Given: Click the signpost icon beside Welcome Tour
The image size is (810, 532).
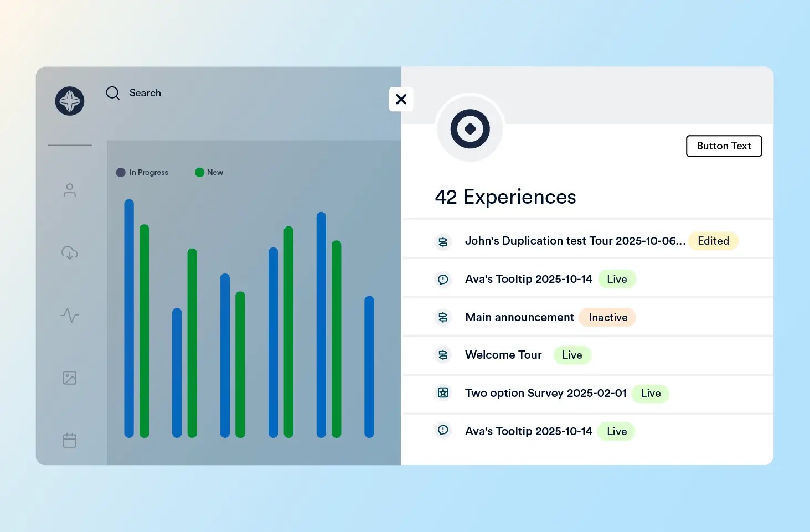Looking at the screenshot, I should pyautogui.click(x=443, y=355).
